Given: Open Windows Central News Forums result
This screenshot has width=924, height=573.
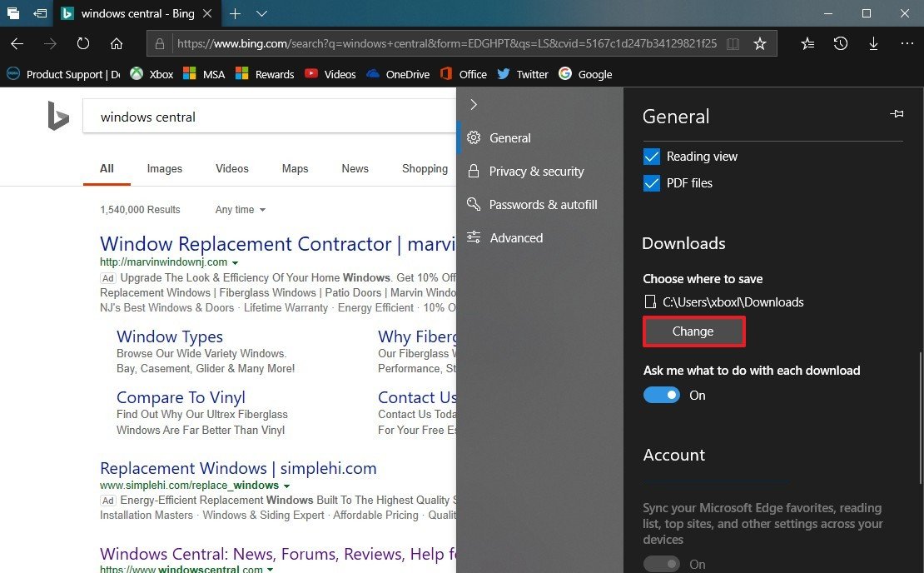Looking at the screenshot, I should pyautogui.click(x=277, y=554).
